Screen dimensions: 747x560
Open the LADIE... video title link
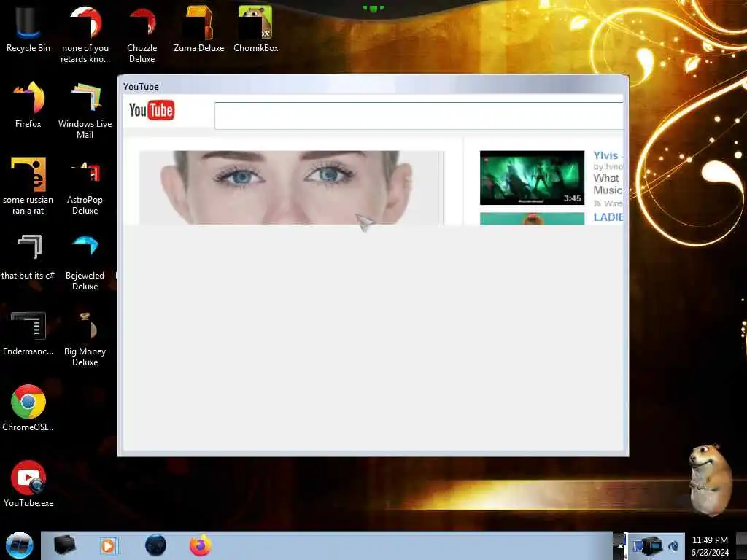(x=608, y=217)
